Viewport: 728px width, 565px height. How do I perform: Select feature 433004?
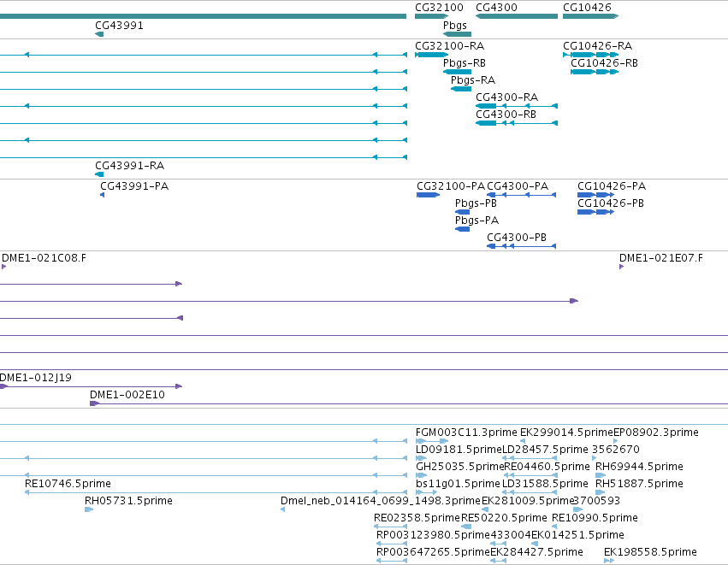(x=498, y=544)
